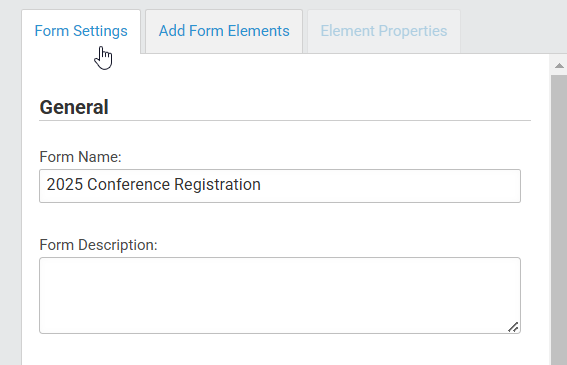Click the "Form Description:" label

coord(98,245)
